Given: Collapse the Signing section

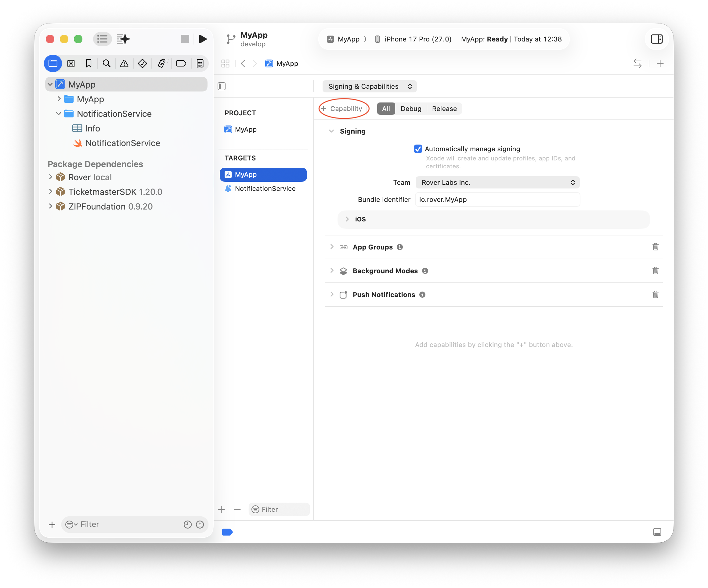Looking at the screenshot, I should tap(331, 131).
